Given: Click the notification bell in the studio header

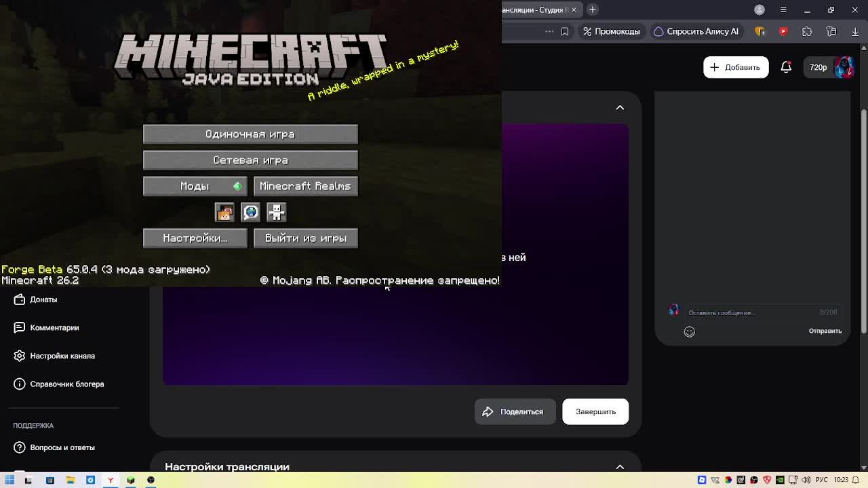Looking at the screenshot, I should click(x=786, y=67).
